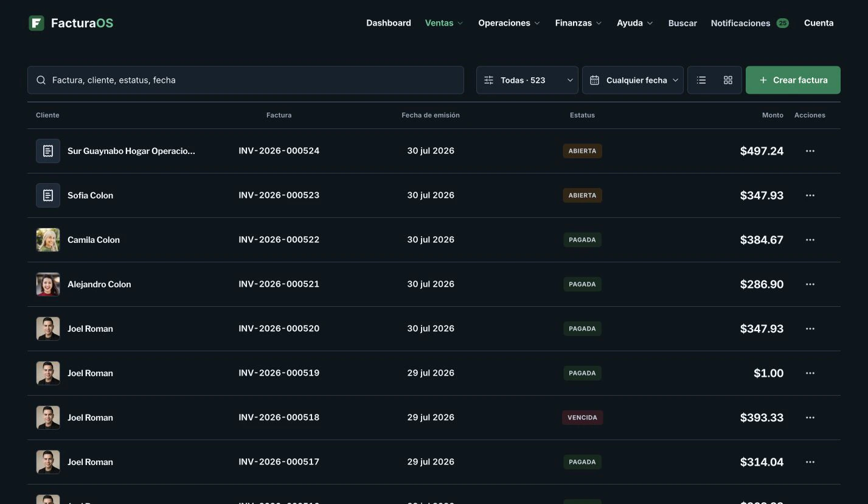Image resolution: width=868 pixels, height=504 pixels.
Task: Focus the invoice search field
Action: 246,80
